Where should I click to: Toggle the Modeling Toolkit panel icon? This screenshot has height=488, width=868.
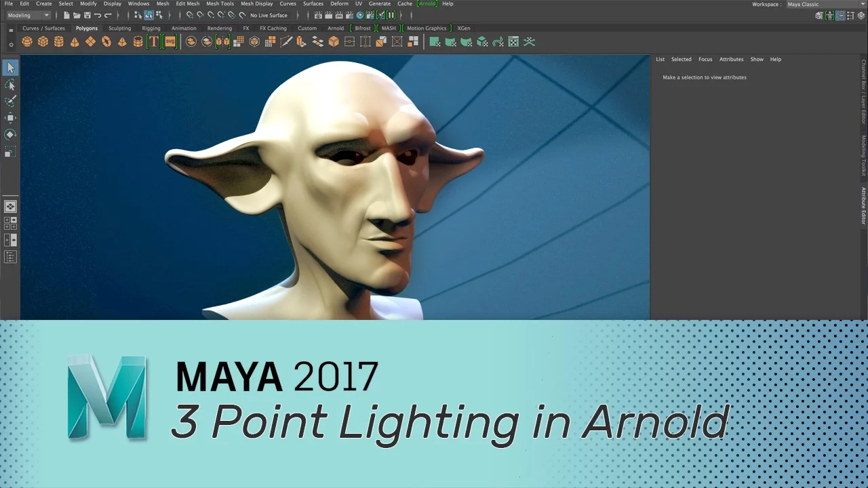[819, 16]
